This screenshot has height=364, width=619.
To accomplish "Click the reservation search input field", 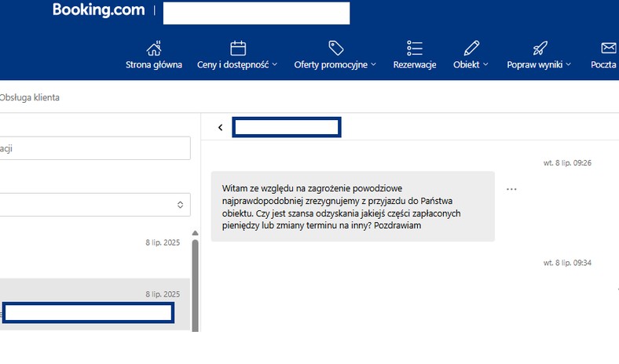I will (x=95, y=148).
